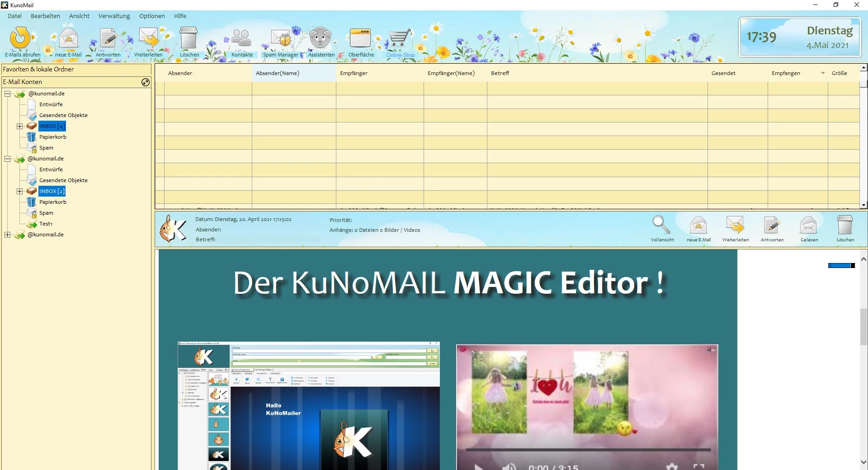Open the Spam Manager
Image resolution: width=868 pixels, height=470 pixels.
pyautogui.click(x=280, y=39)
